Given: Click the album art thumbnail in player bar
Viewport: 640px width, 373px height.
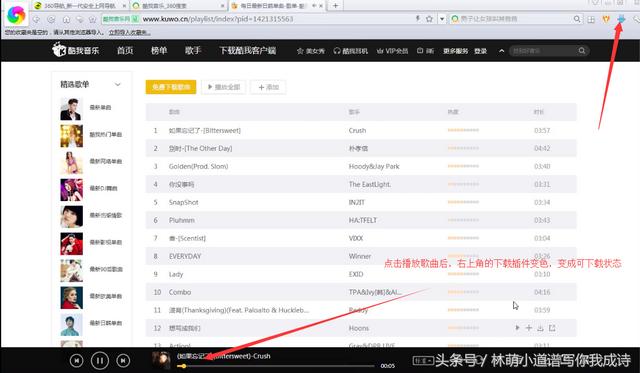Looking at the screenshot, I should 161,360.
